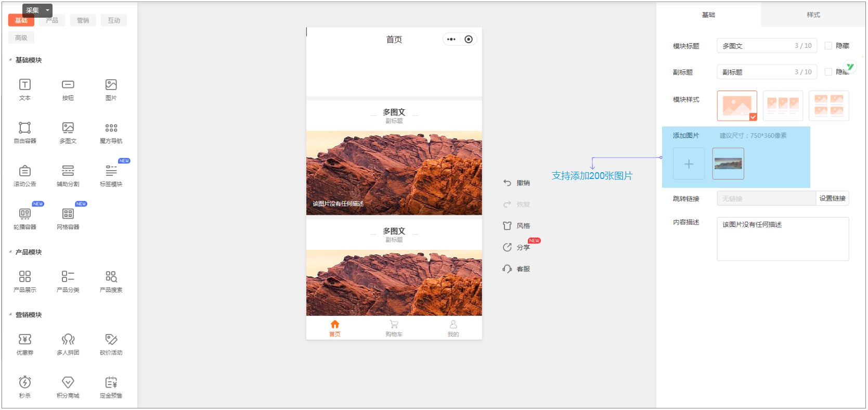
Task: Edit the 副标题 input field
Action: [767, 72]
